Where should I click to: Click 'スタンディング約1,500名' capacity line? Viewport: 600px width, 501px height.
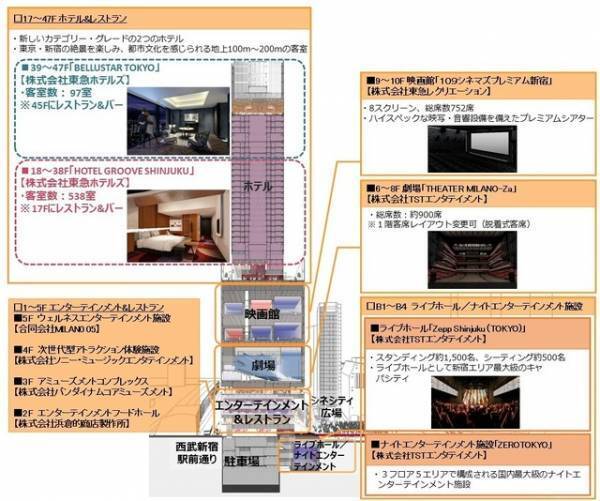[467, 357]
